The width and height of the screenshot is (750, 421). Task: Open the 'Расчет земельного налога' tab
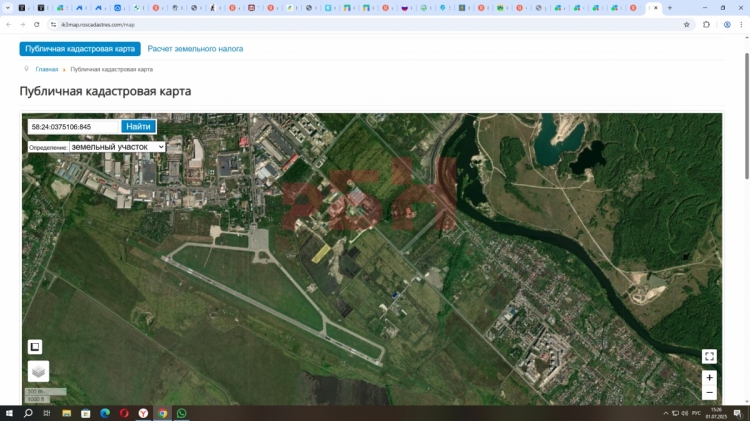195,48
